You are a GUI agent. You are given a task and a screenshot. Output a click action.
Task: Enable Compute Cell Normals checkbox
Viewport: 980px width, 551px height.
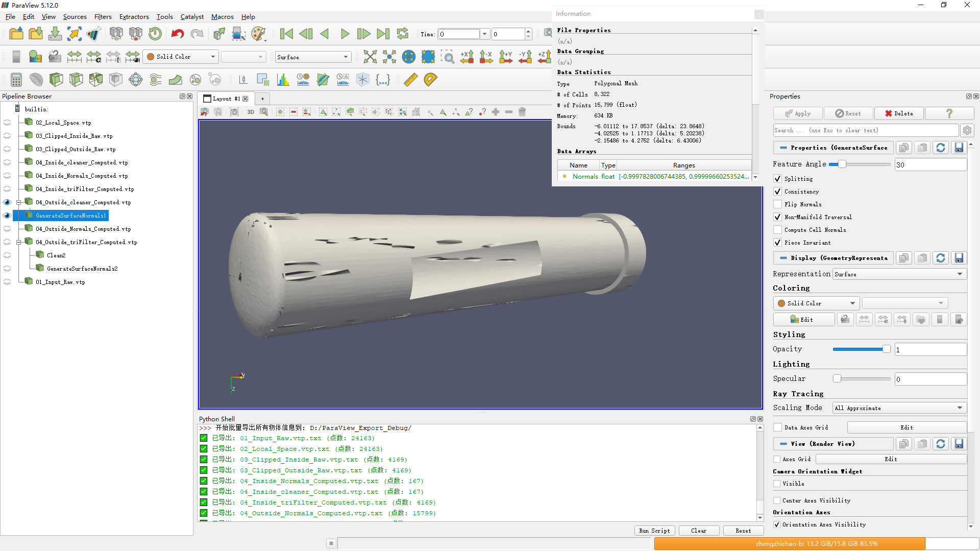[x=777, y=230]
